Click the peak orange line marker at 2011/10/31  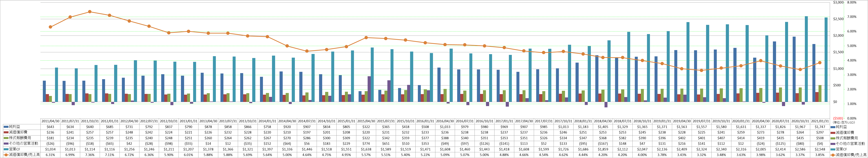[x=90, y=12]
